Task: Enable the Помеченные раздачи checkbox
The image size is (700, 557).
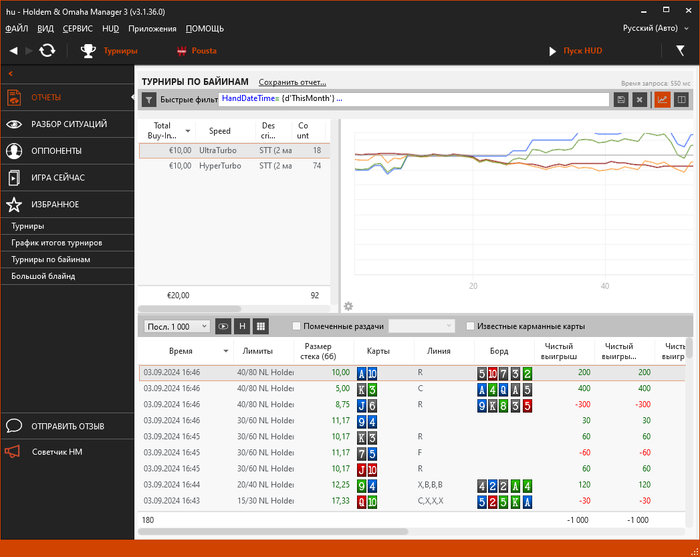Action: (x=296, y=326)
